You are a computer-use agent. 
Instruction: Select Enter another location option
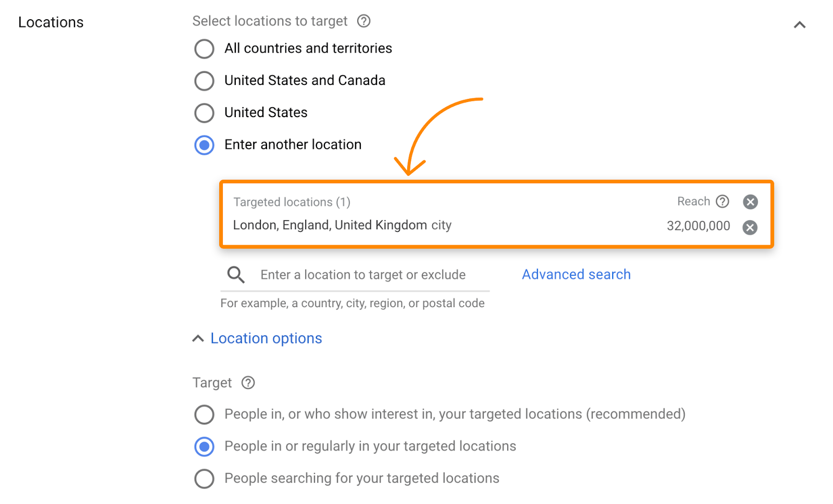(x=204, y=145)
